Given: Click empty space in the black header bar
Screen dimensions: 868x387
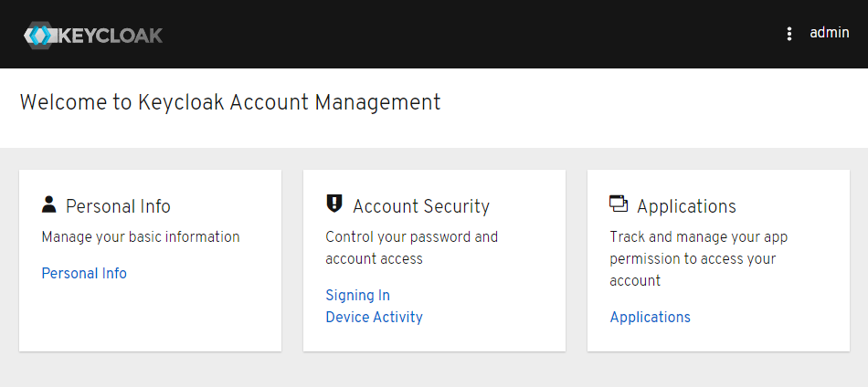Looking at the screenshot, I should 457,34.
